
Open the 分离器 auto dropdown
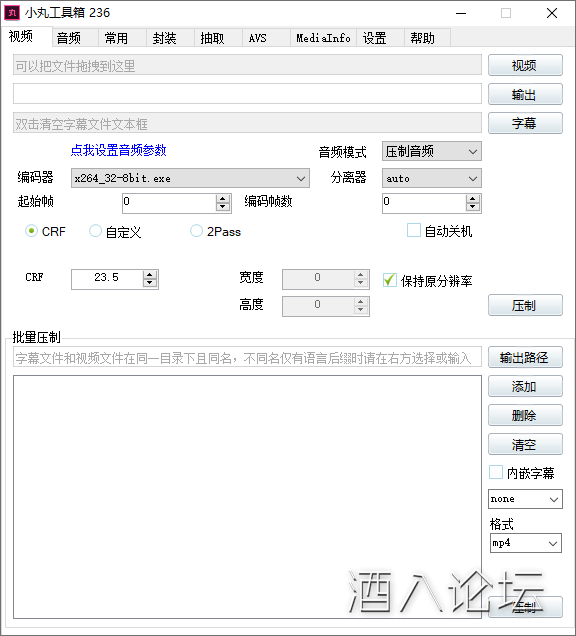tap(432, 178)
